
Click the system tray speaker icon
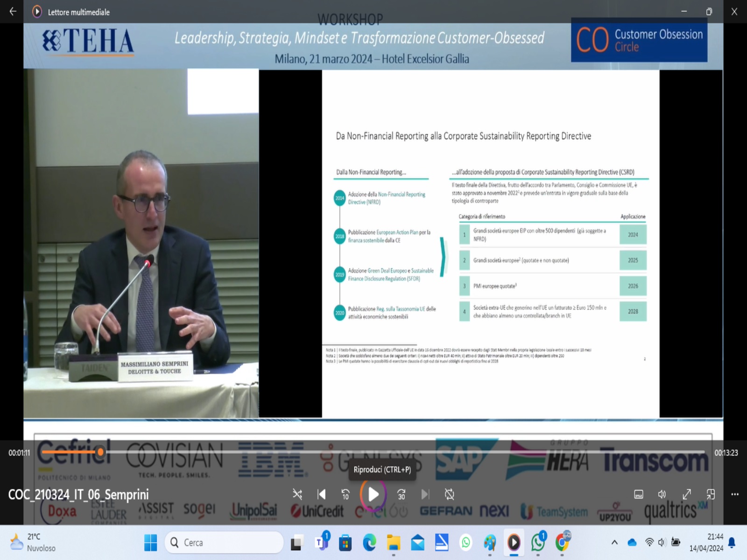(662, 542)
